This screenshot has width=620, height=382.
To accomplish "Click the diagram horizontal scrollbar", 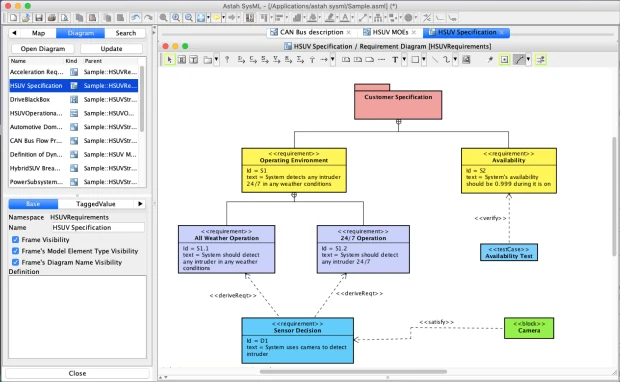I will point(353,372).
